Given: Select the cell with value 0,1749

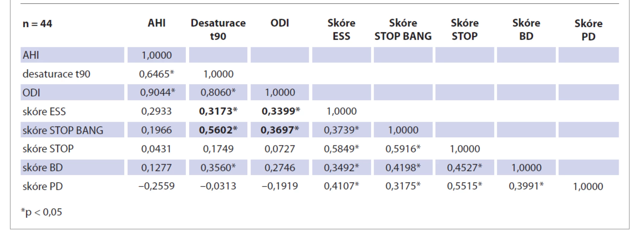Looking at the screenshot, I should click(x=218, y=149).
